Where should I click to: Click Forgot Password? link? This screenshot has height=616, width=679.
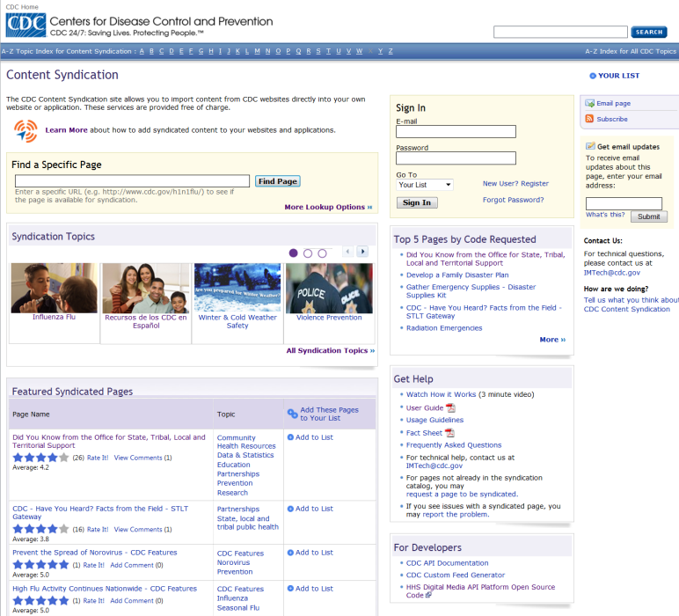coord(513,200)
